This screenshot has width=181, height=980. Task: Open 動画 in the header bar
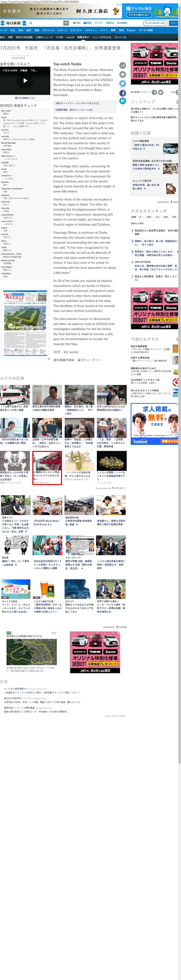point(87,23)
